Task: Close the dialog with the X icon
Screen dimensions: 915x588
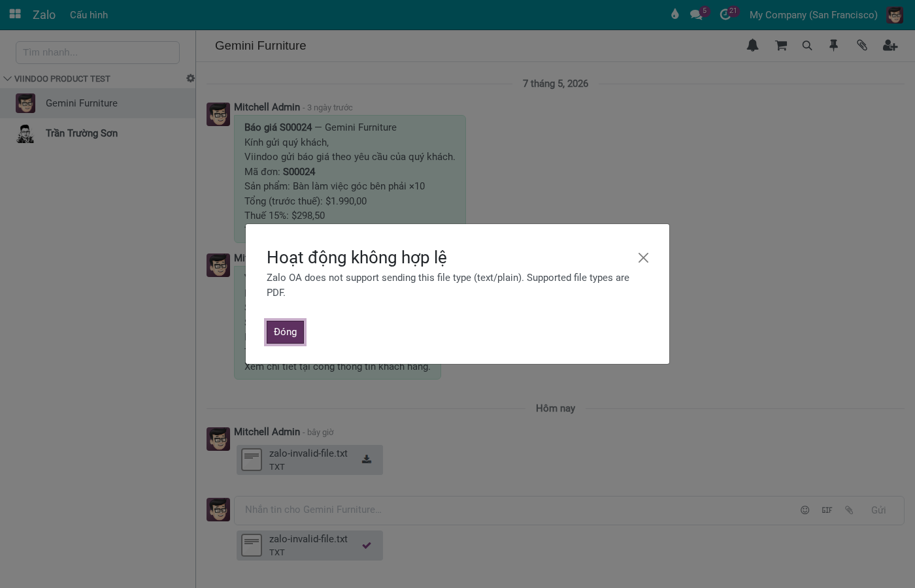Action: point(643,258)
